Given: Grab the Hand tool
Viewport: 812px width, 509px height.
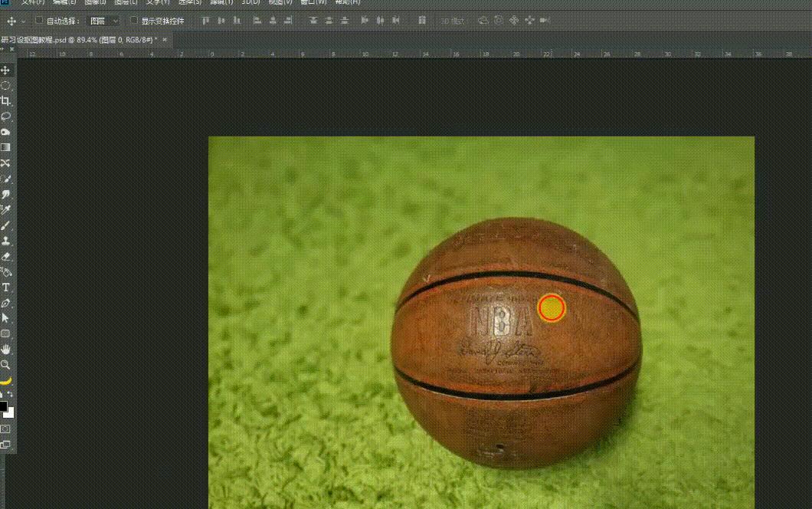Looking at the screenshot, I should (x=5, y=349).
